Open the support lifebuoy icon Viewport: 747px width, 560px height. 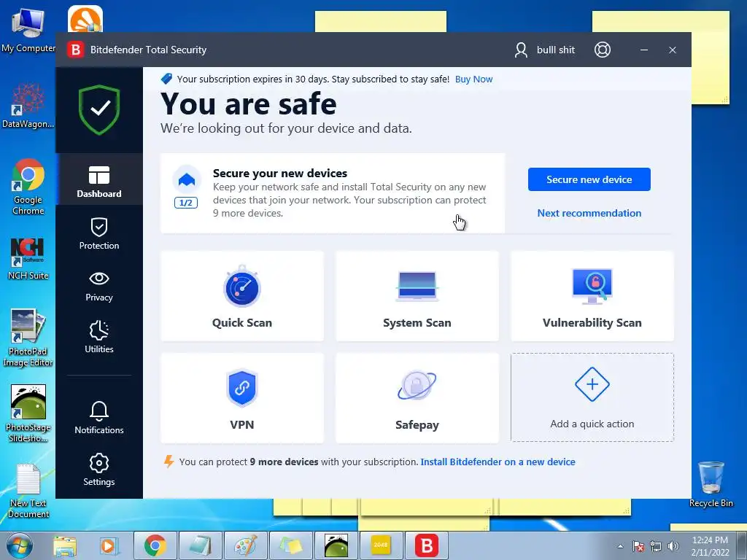tap(602, 50)
